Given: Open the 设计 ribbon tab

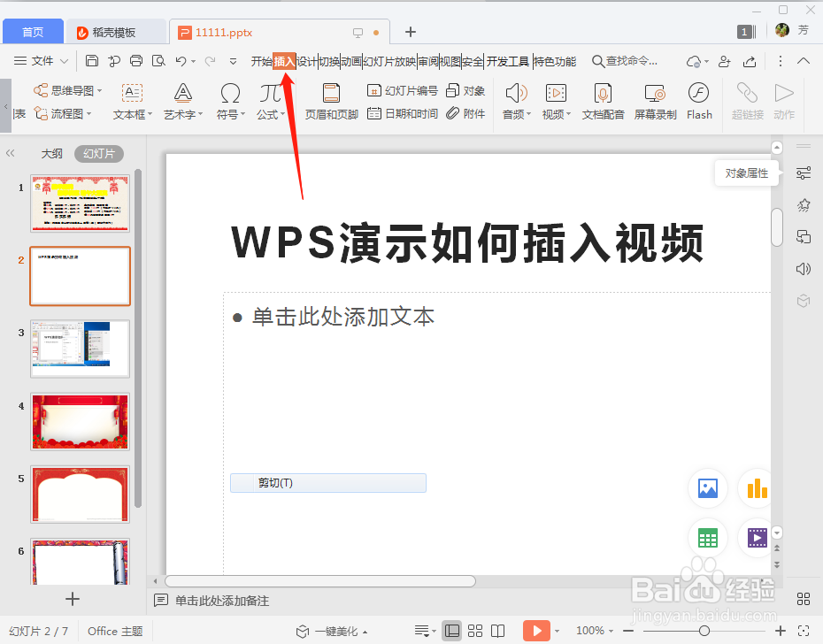Looking at the screenshot, I should click(307, 61).
